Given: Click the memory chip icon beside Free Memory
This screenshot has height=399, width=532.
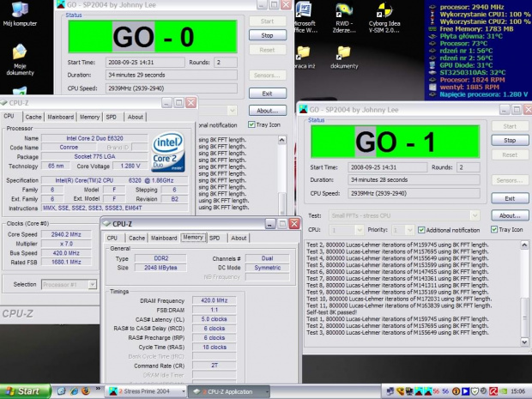Looking at the screenshot, I should (432, 29).
